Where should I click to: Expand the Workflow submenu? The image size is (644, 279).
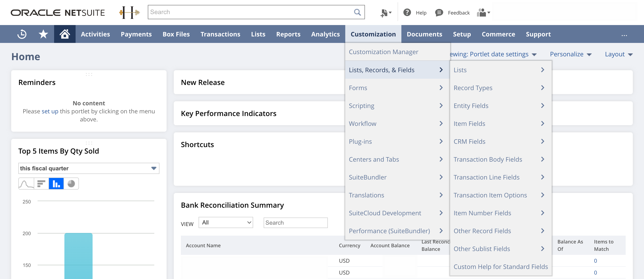tap(398, 123)
